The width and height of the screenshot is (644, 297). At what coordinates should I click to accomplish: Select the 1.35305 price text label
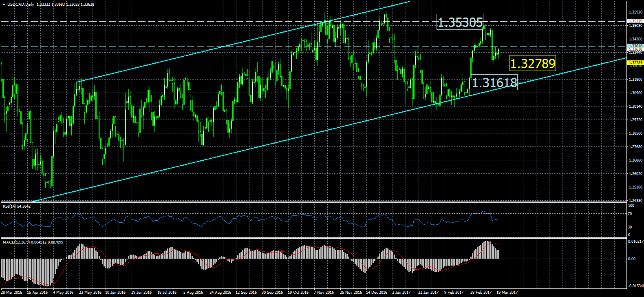click(x=460, y=22)
